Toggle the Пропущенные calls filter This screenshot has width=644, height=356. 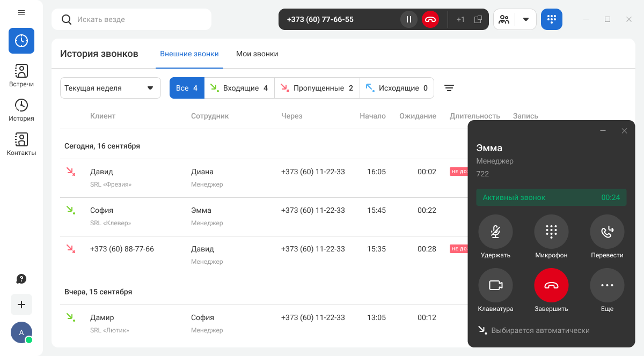click(317, 88)
